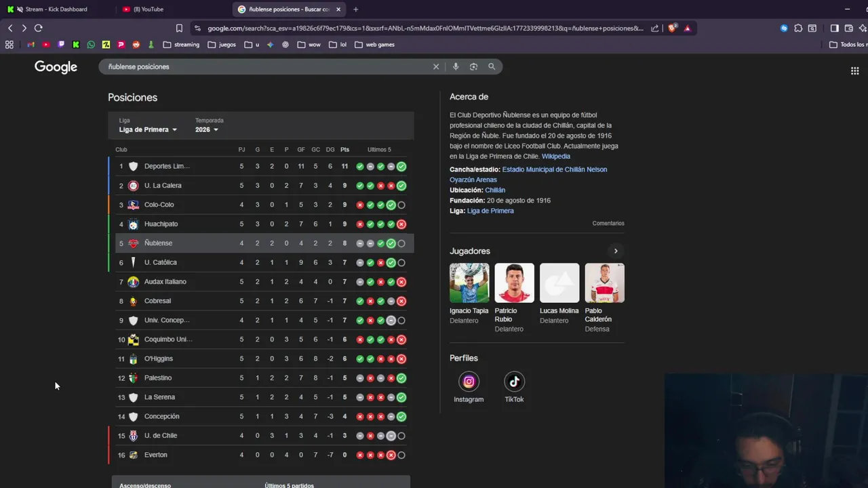
Task: Open Ñublense Instagram profile icon
Action: (469, 382)
